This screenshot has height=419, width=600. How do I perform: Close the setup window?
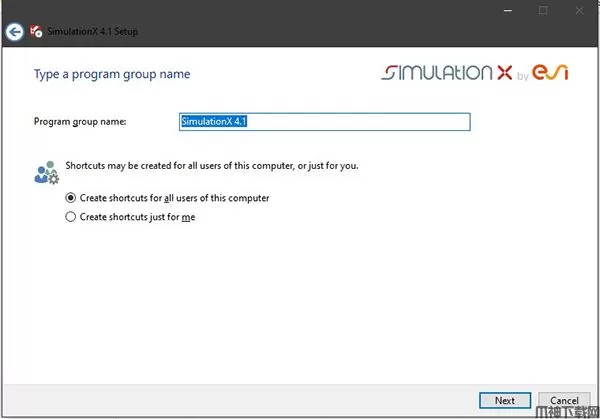pyautogui.click(x=579, y=11)
